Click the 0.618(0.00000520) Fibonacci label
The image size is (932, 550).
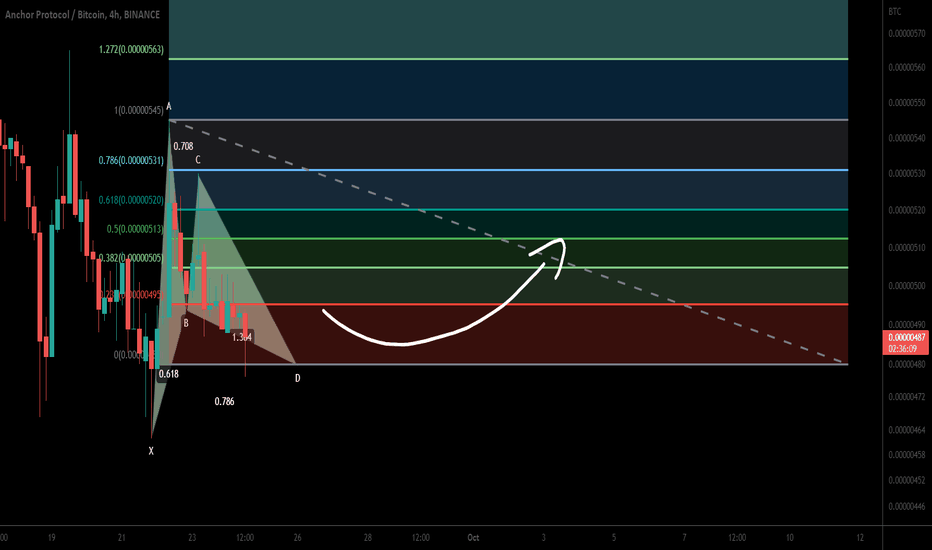click(131, 200)
